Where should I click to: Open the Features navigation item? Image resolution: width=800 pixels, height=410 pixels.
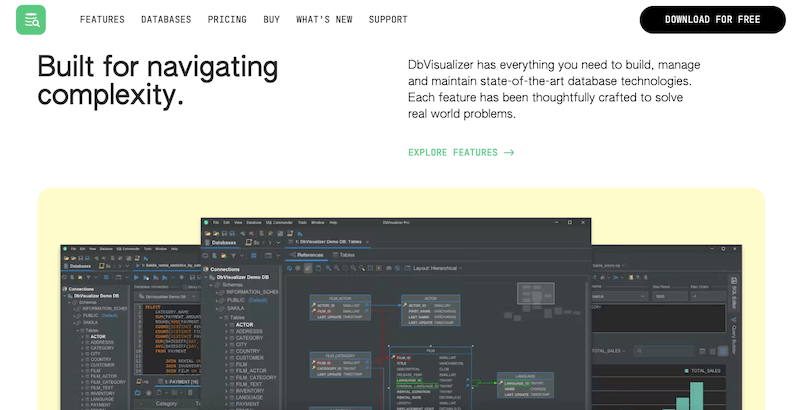pyautogui.click(x=102, y=19)
